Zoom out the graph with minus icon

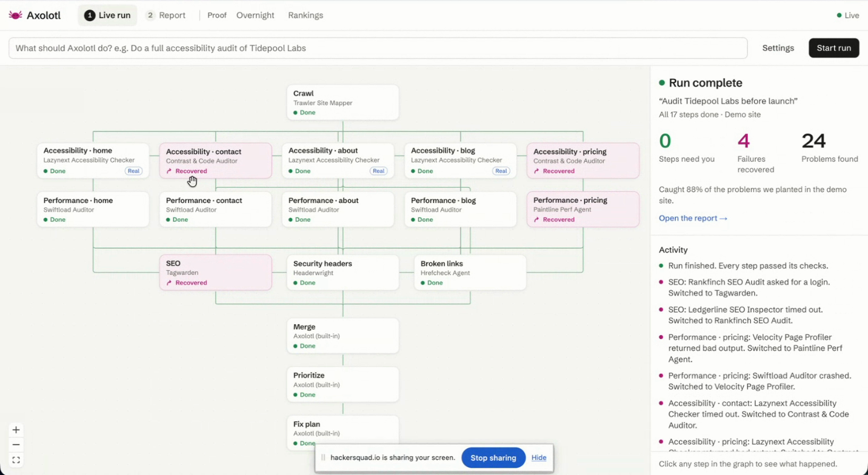pos(16,445)
